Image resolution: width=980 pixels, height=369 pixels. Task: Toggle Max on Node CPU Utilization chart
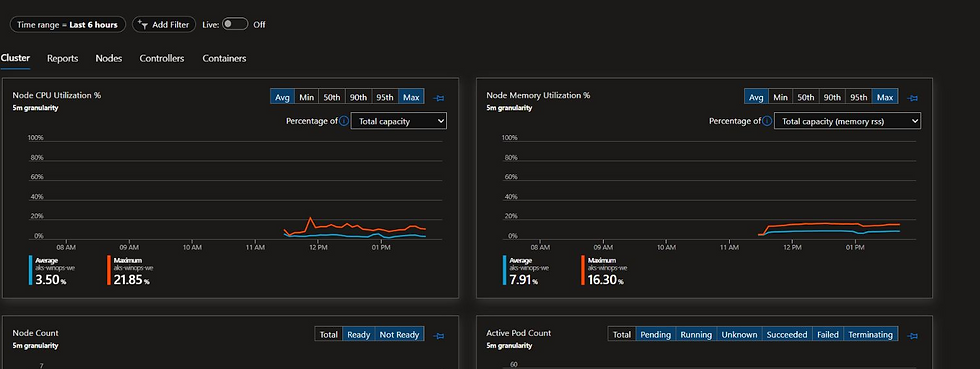point(411,97)
